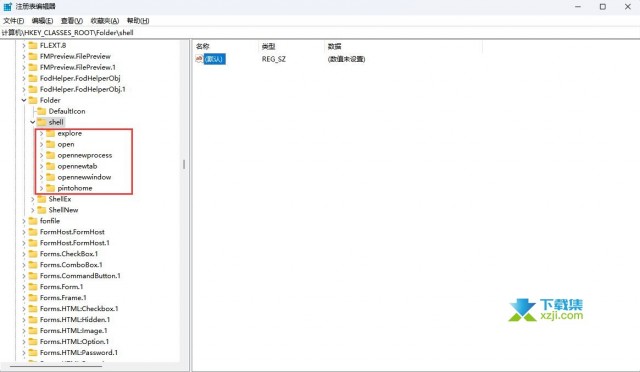Click the tree pane horizontal scrollbar
This screenshot has height=372, width=640.
[x=56, y=366]
